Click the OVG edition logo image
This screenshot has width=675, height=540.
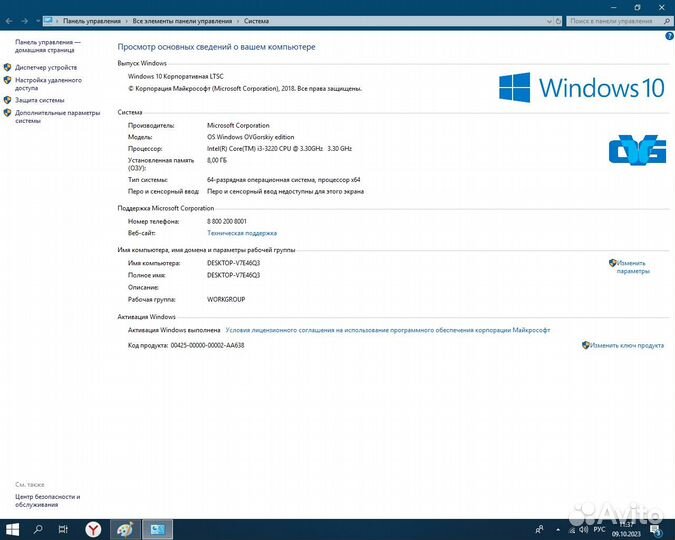pyautogui.click(x=638, y=150)
